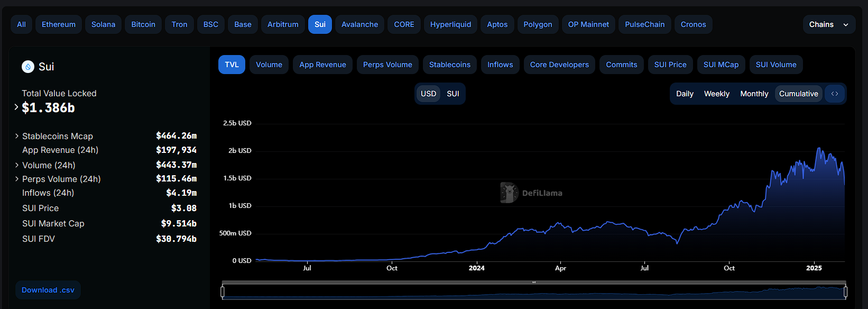Click the $9.514b market cap value
This screenshot has width=868, height=309.
point(179,224)
